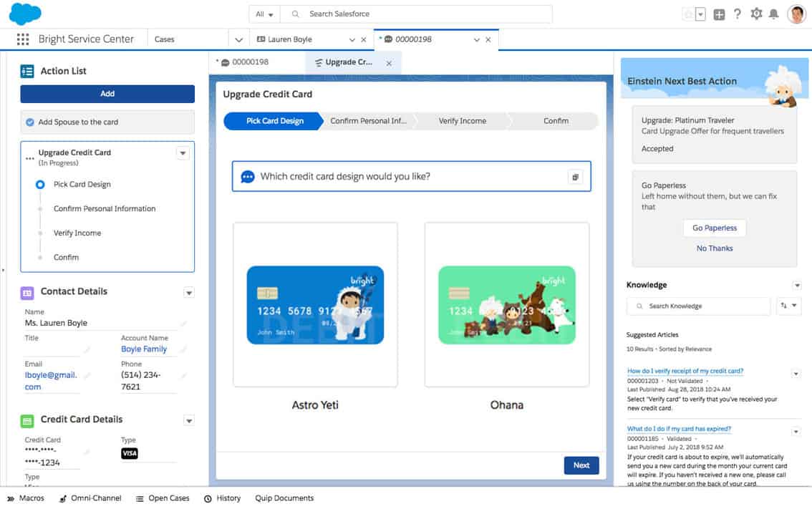Screen dimensions: 812x509
Task: Close the 00000198 workspace tab
Action: point(488,39)
